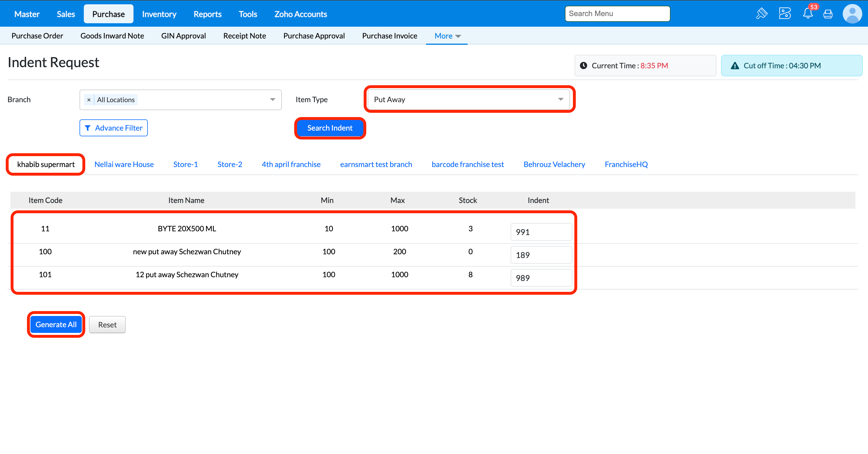Expand the Branch dropdown arrow
The image size is (868, 454).
[273, 100]
